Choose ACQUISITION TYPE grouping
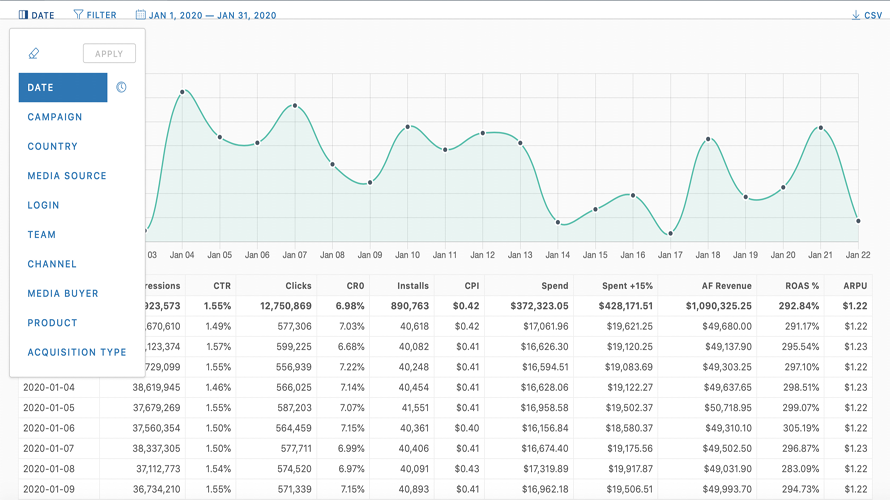Viewport: 890px width, 500px height. 77,352
